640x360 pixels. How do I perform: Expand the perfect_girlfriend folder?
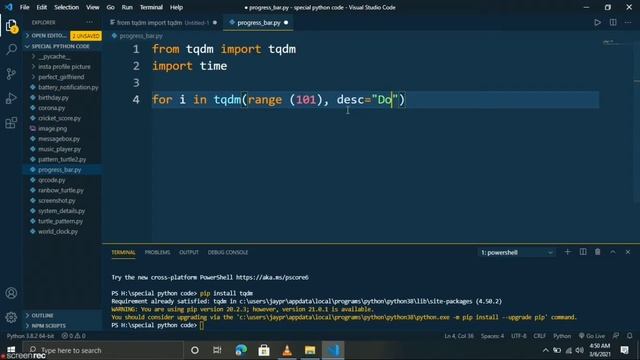62,77
